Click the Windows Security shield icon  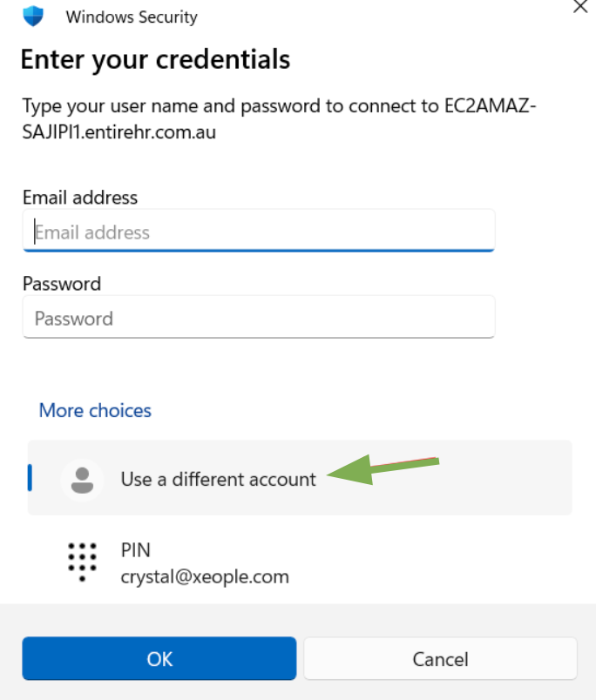(33, 15)
